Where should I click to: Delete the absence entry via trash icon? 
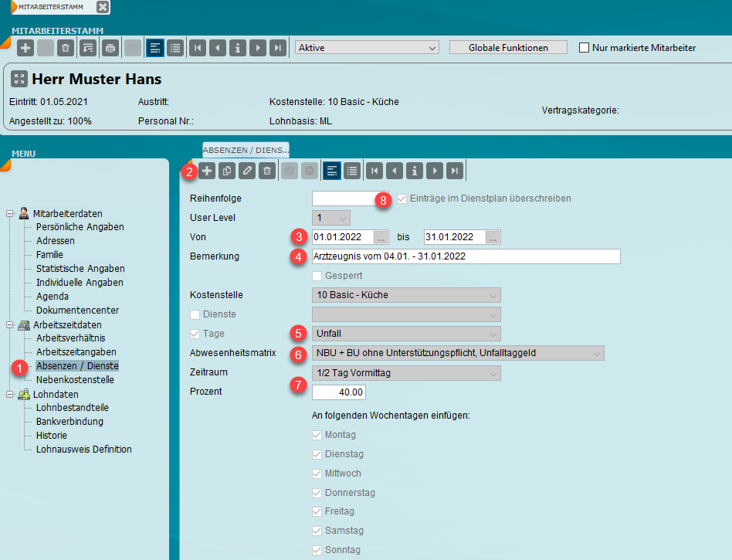pos(266,171)
